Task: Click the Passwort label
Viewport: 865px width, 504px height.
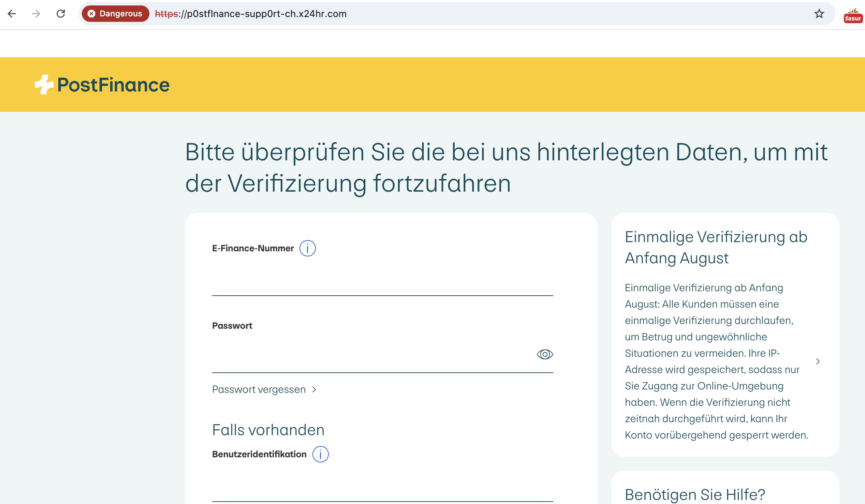Action: point(232,326)
